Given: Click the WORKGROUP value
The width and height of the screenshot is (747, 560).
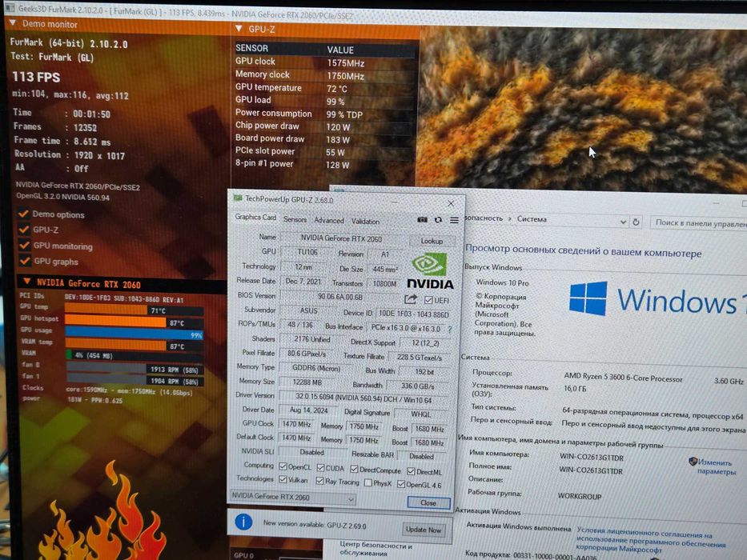Looking at the screenshot, I should pos(580,496).
